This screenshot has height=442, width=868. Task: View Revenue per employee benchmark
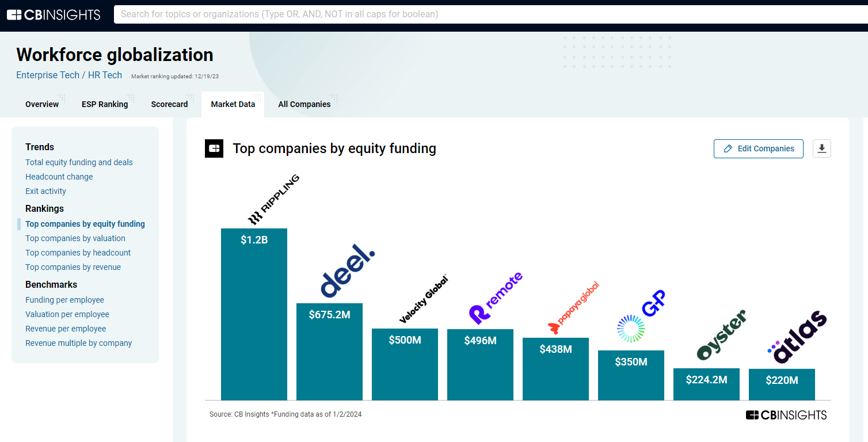(x=66, y=329)
